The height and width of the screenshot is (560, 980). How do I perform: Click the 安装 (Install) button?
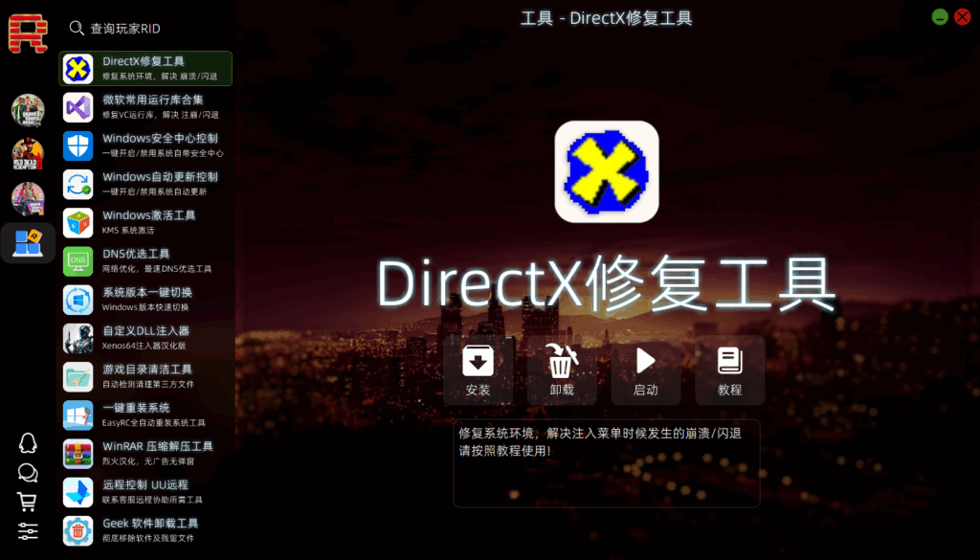pyautogui.click(x=478, y=370)
